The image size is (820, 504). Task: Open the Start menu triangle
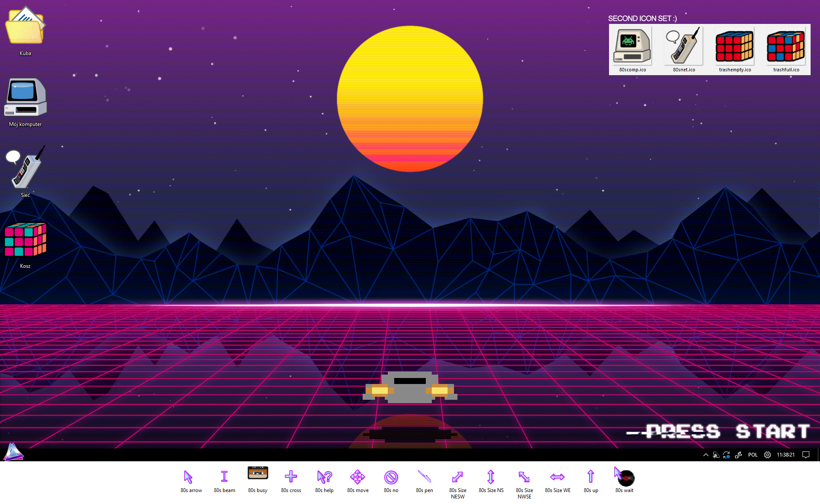click(x=13, y=453)
